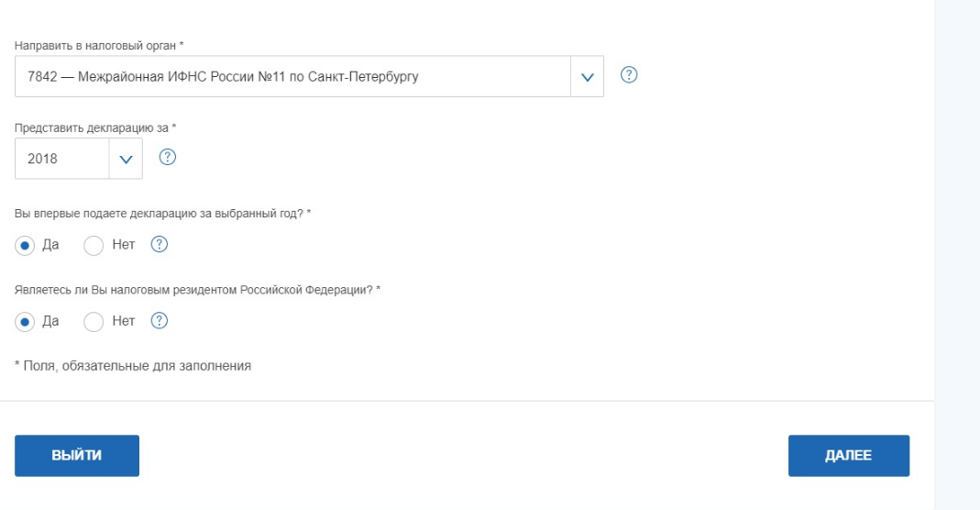Click the 2018 year value field
Image resolution: width=980 pixels, height=510 pixels.
(61, 159)
